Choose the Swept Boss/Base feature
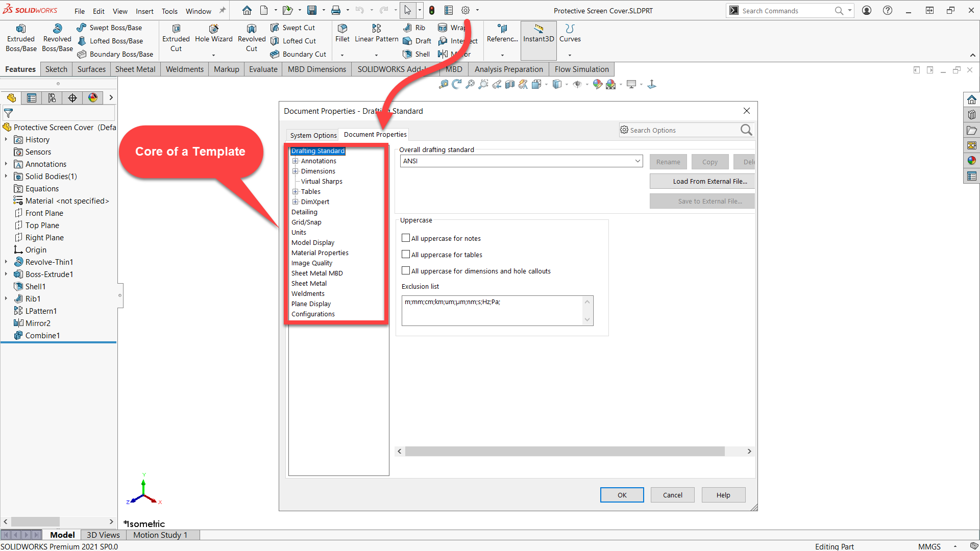This screenshot has height=551, width=980. (110, 28)
